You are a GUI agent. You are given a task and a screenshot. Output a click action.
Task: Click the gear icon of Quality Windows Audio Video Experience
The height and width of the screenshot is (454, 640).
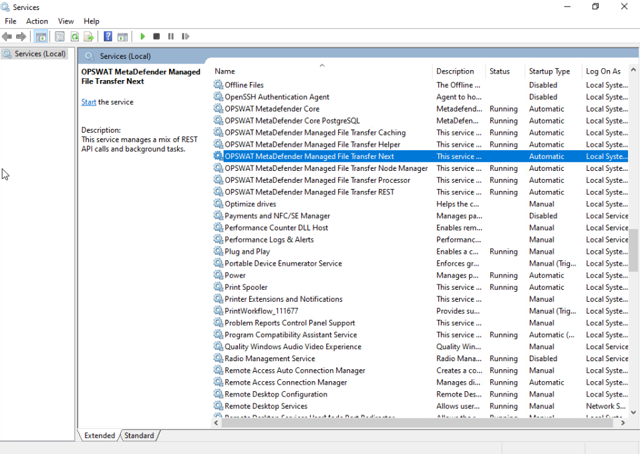point(218,347)
